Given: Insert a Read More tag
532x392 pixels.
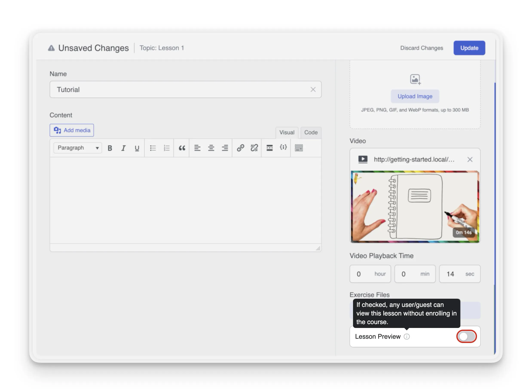Looking at the screenshot, I should pyautogui.click(x=270, y=148).
